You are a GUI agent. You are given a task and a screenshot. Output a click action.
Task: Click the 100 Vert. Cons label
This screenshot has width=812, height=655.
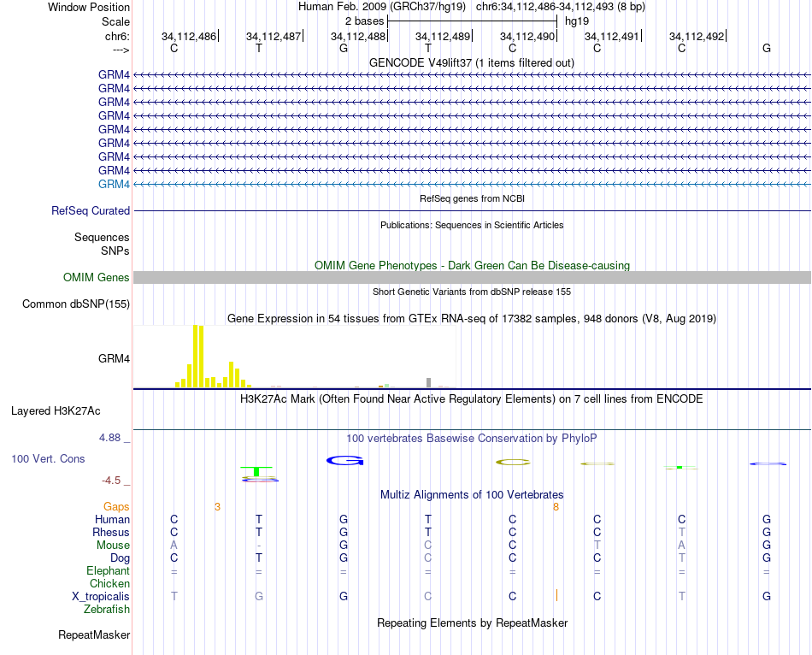pos(48,458)
